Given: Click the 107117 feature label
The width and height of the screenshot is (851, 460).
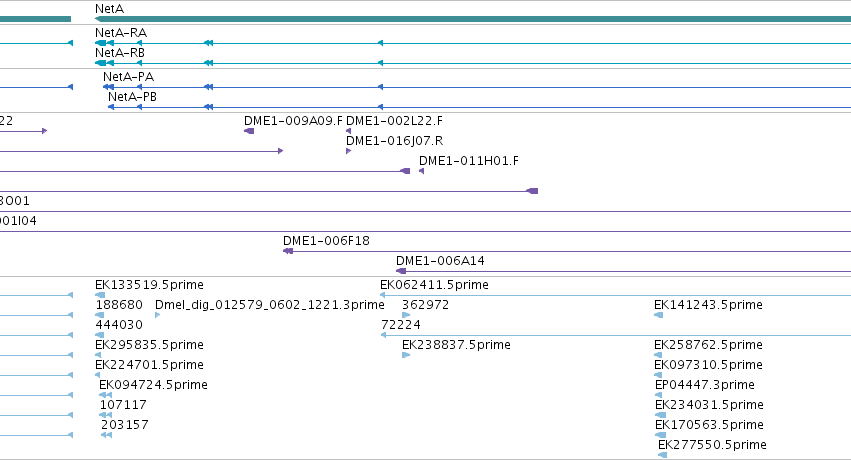Looking at the screenshot, I should tap(123, 405).
